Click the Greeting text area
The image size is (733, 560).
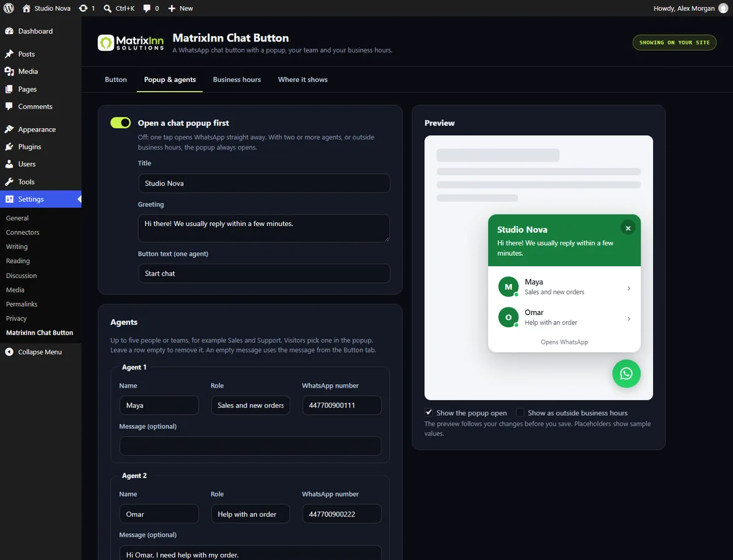(x=264, y=228)
